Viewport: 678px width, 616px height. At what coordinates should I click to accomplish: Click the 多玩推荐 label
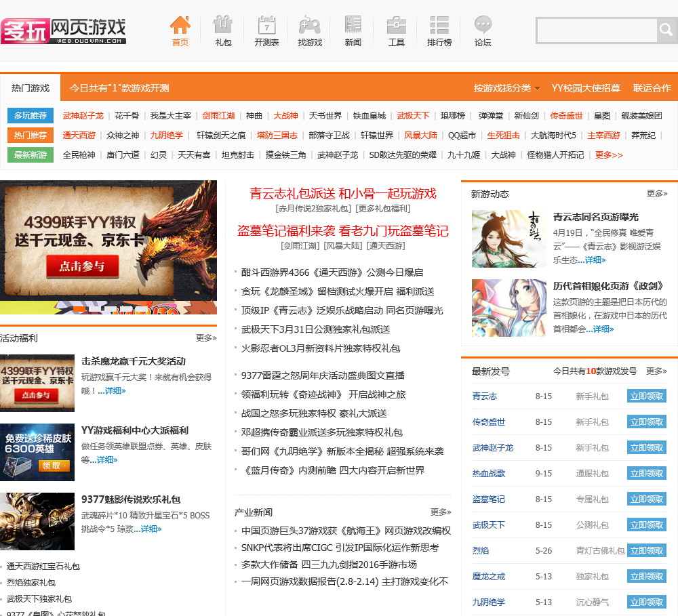(31, 115)
